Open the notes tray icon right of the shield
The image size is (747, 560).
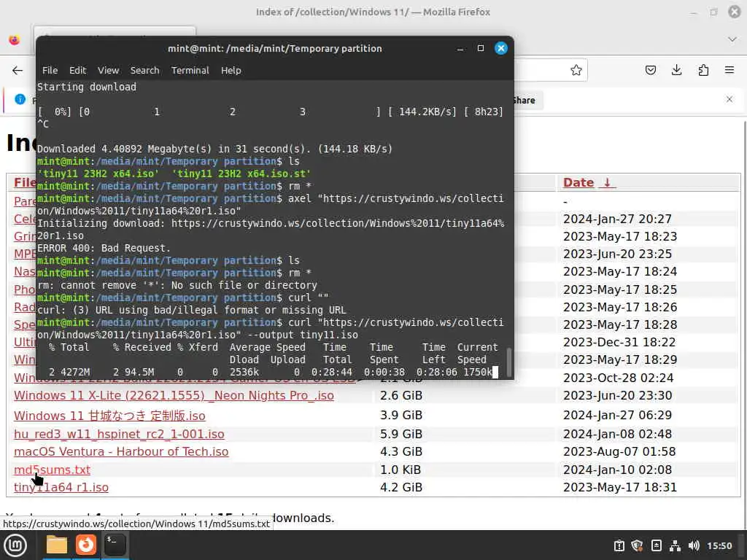coord(656,545)
